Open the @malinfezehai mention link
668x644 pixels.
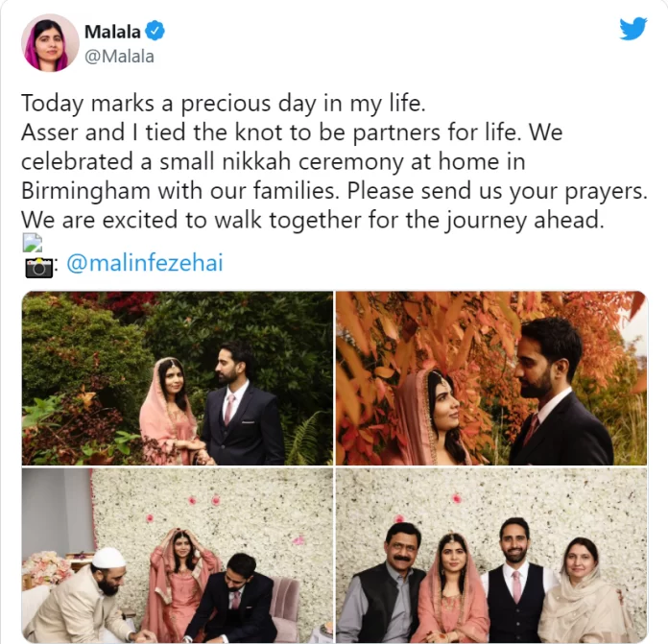tap(145, 263)
